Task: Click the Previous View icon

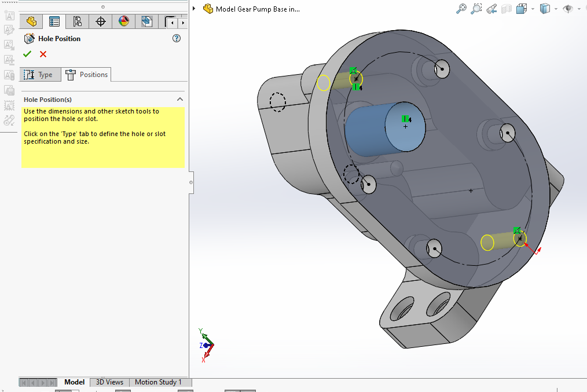Action: pyautogui.click(x=491, y=9)
